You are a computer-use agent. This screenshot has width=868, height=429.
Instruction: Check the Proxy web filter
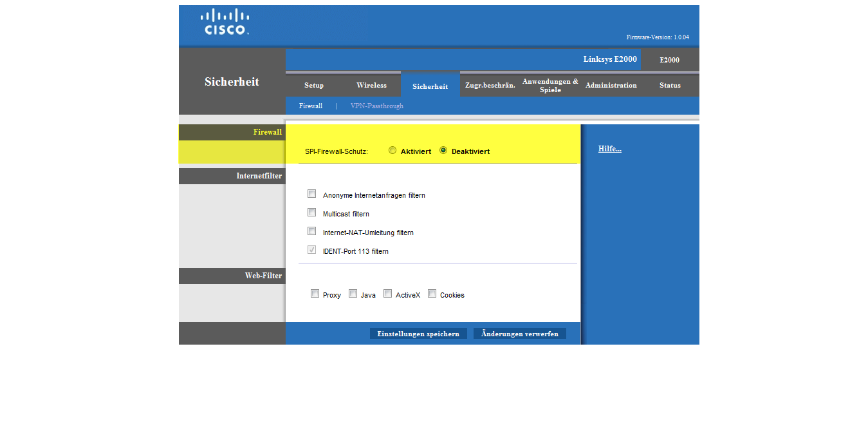pyautogui.click(x=315, y=294)
